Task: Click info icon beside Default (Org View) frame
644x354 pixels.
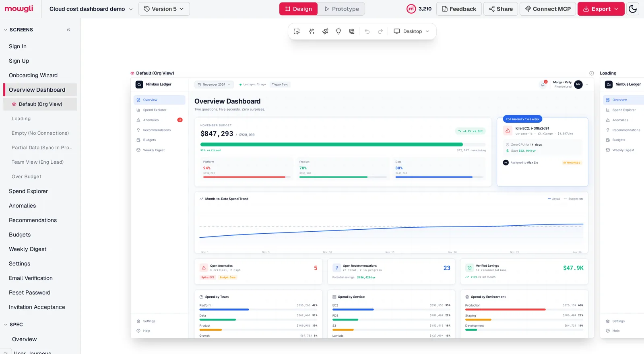Action: (x=592, y=73)
